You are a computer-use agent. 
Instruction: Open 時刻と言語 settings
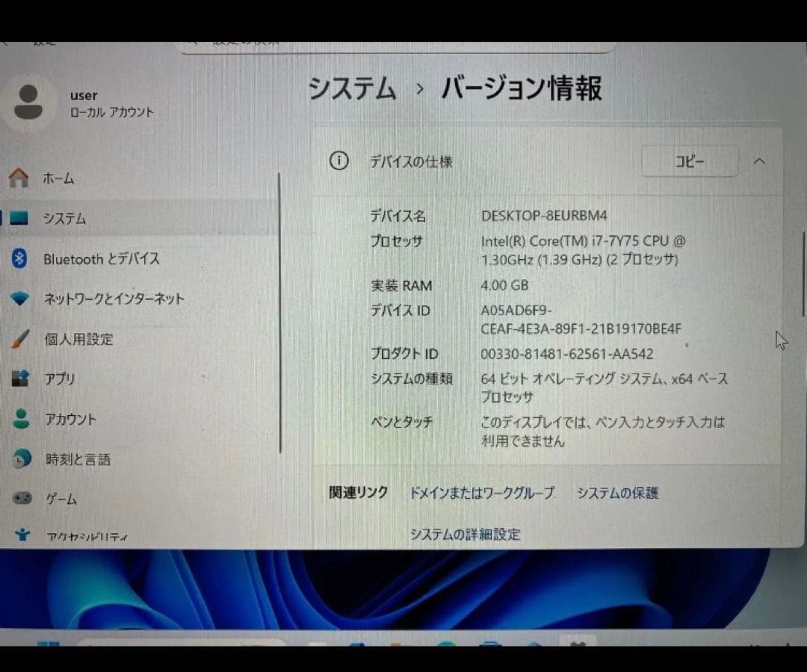78,459
